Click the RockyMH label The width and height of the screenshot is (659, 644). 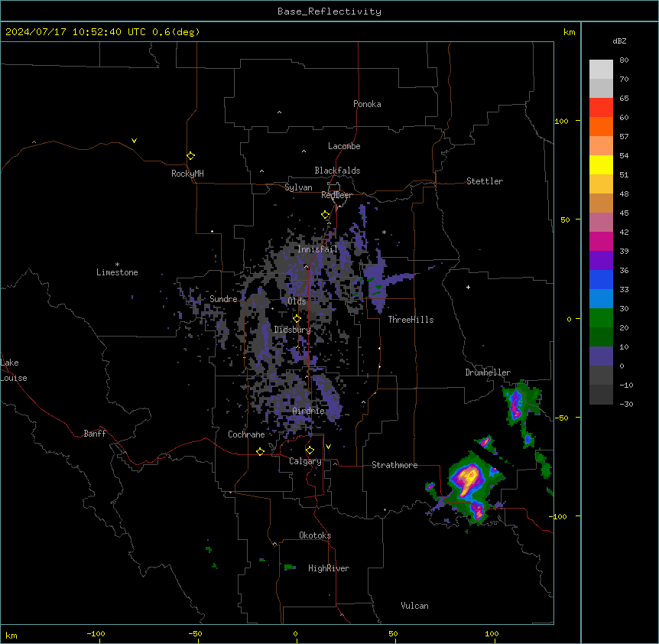[187, 173]
